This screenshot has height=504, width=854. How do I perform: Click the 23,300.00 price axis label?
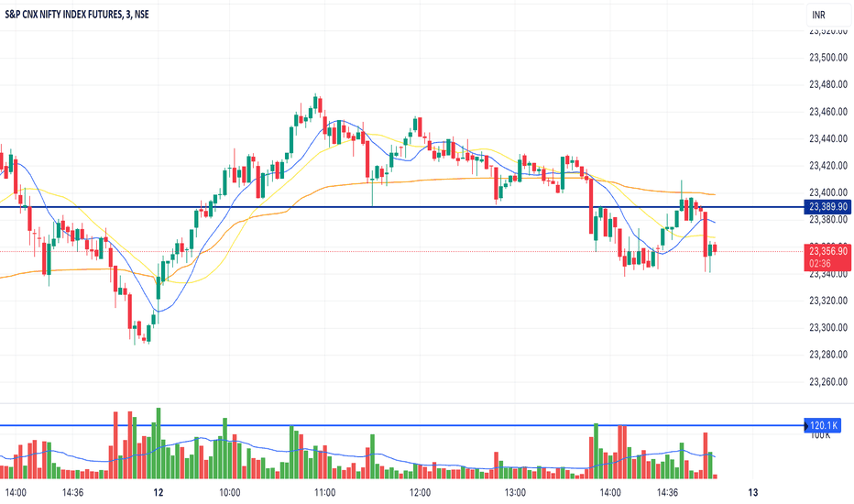tap(828, 327)
